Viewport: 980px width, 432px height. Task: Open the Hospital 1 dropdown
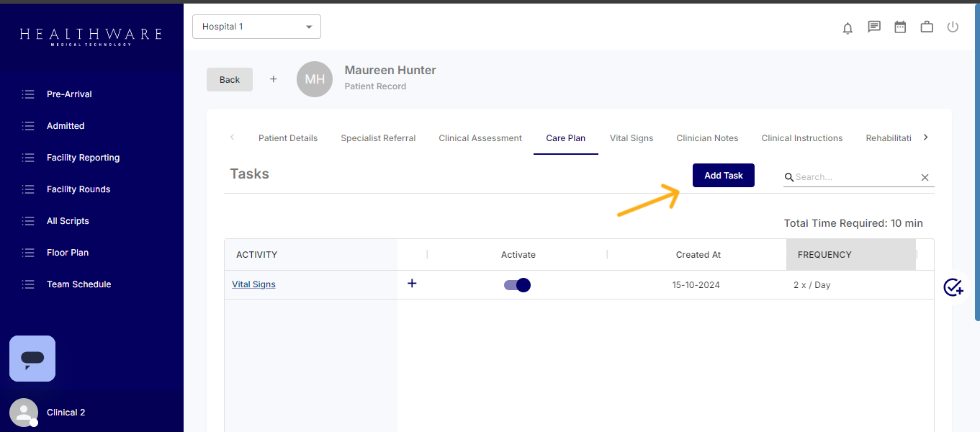coord(256,27)
